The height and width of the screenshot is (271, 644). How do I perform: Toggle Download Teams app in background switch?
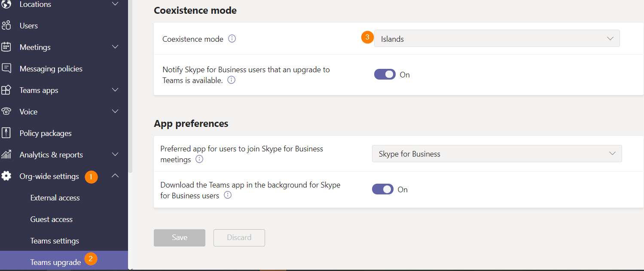(x=382, y=189)
